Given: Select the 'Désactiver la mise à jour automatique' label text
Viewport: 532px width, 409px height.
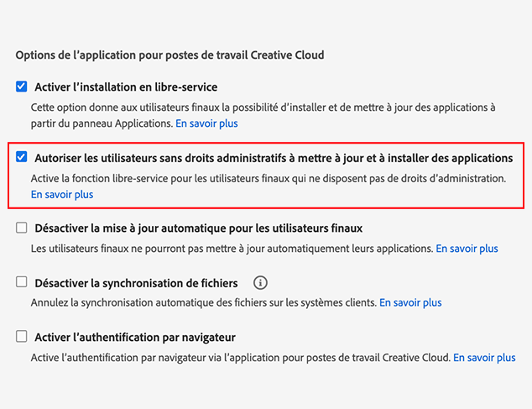Looking at the screenshot, I should coord(198,228).
